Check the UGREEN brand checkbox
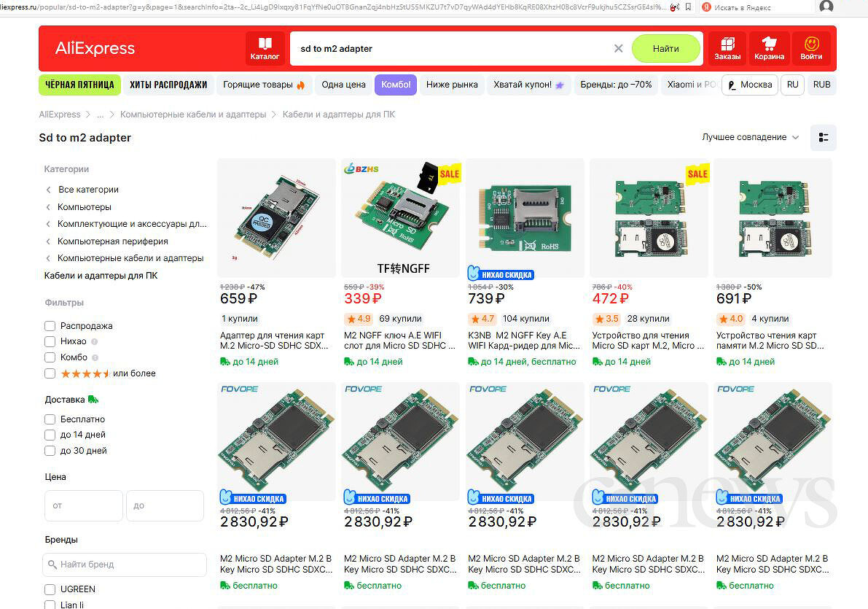 point(50,589)
